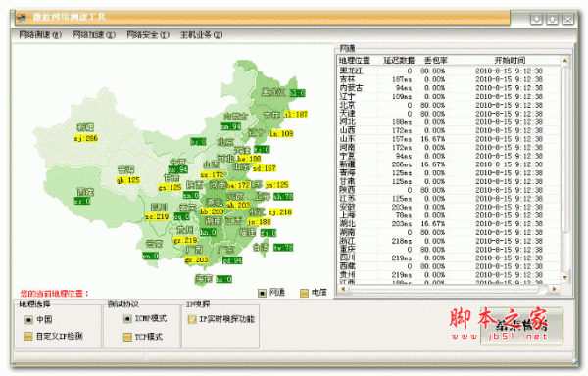Select the 电信 network radio option

click(304, 293)
